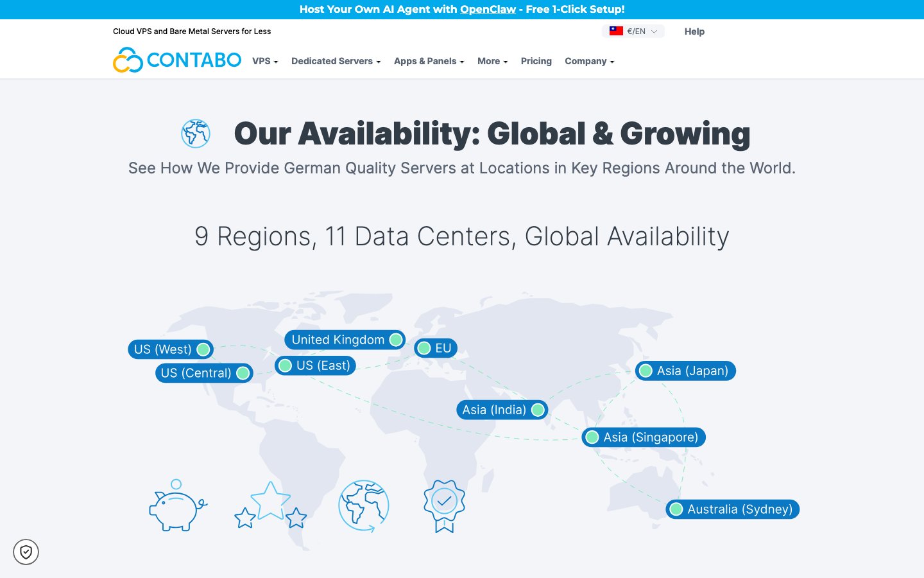Select the United Kingdom region marker
The width and height of the screenshot is (924, 578).
[x=345, y=340]
